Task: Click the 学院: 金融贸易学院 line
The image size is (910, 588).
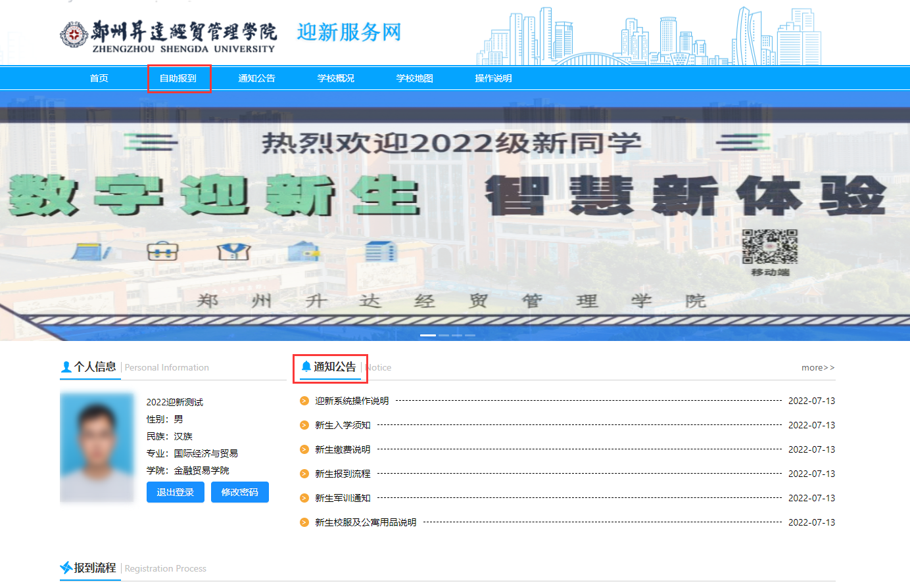Action: (x=188, y=470)
